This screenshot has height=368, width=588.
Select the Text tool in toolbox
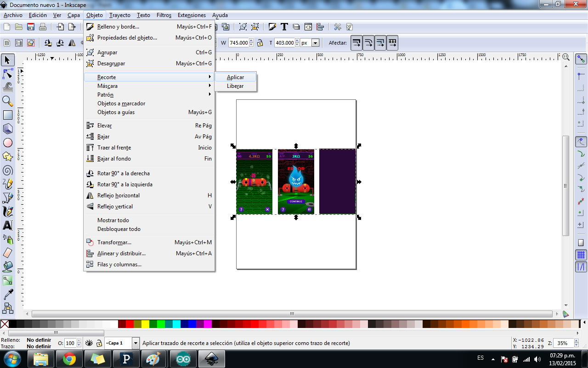click(8, 225)
